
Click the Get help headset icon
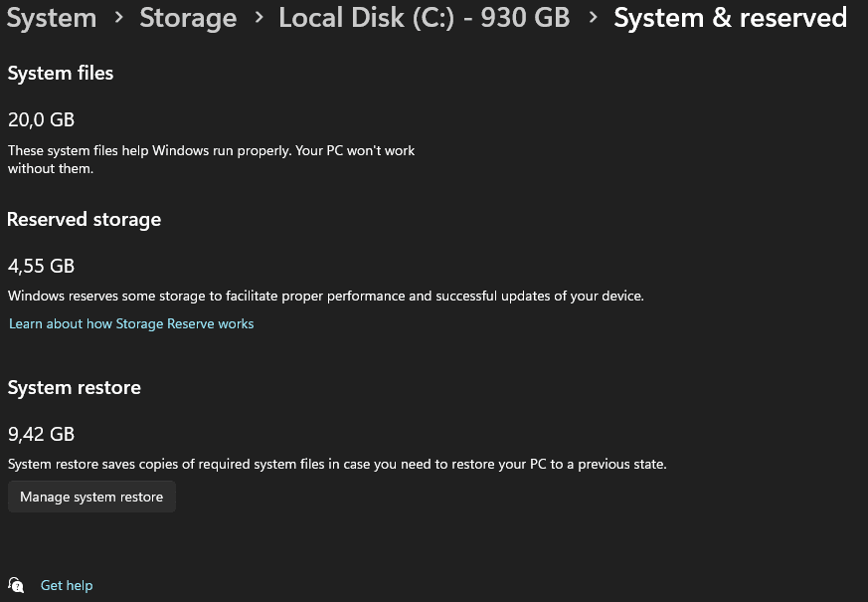[x=16, y=585]
